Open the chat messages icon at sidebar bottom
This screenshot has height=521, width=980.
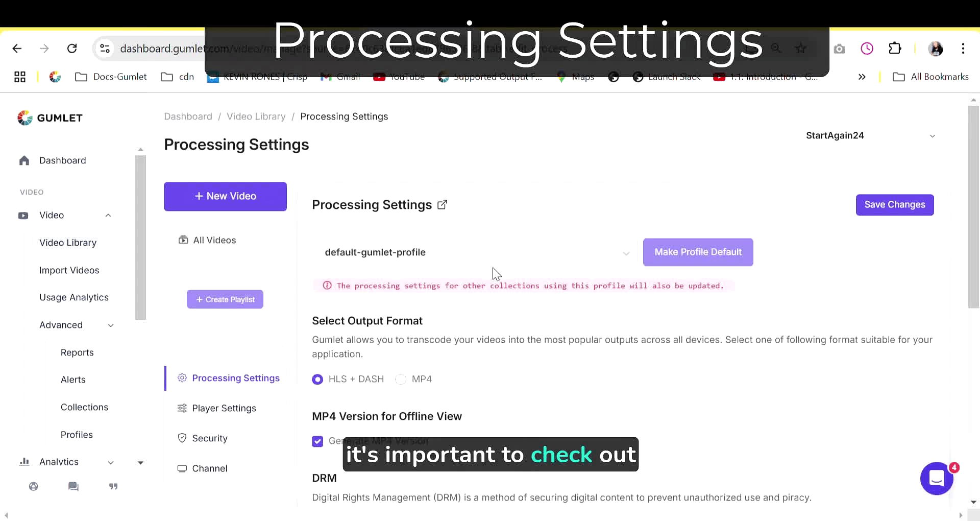point(73,486)
